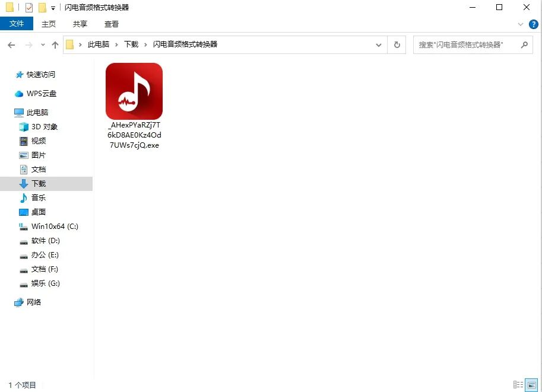Select the red music note exe icon
542x392 pixels.
[134, 91]
